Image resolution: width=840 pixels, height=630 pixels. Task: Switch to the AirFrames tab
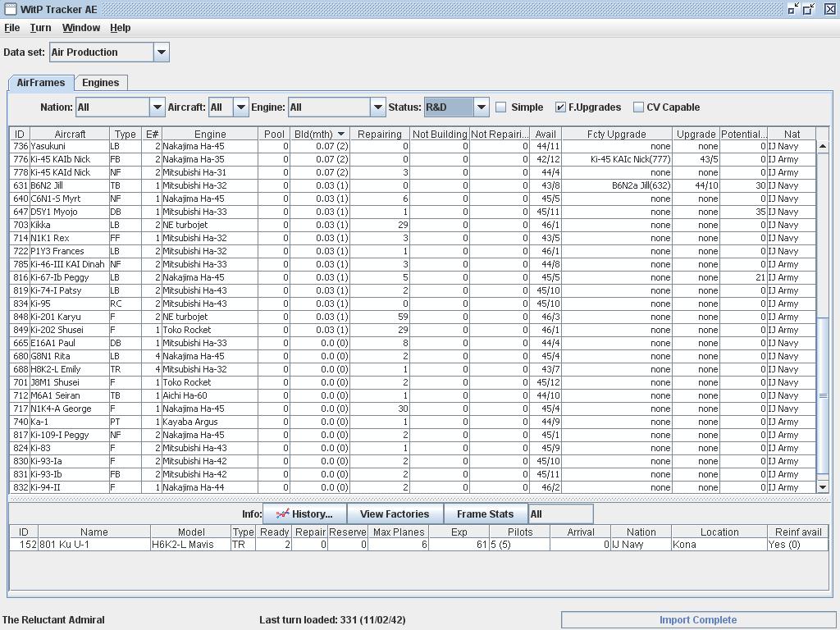coord(41,83)
